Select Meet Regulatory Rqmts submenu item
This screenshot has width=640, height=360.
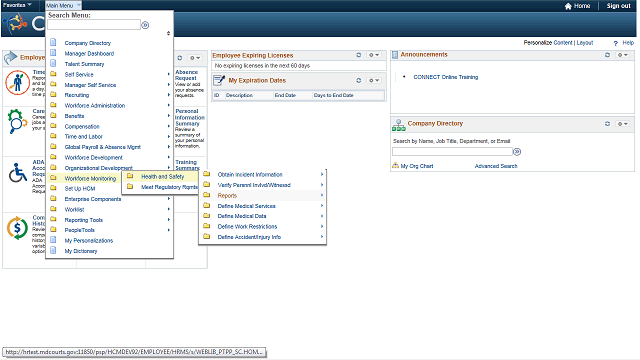169,187
